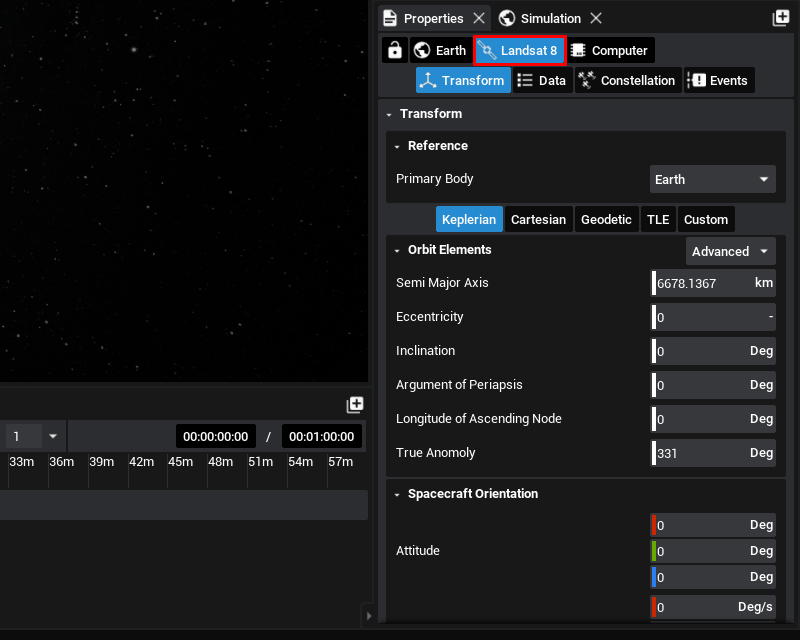The height and width of the screenshot is (640, 800).
Task: Click the timeline track bar
Action: click(184, 505)
